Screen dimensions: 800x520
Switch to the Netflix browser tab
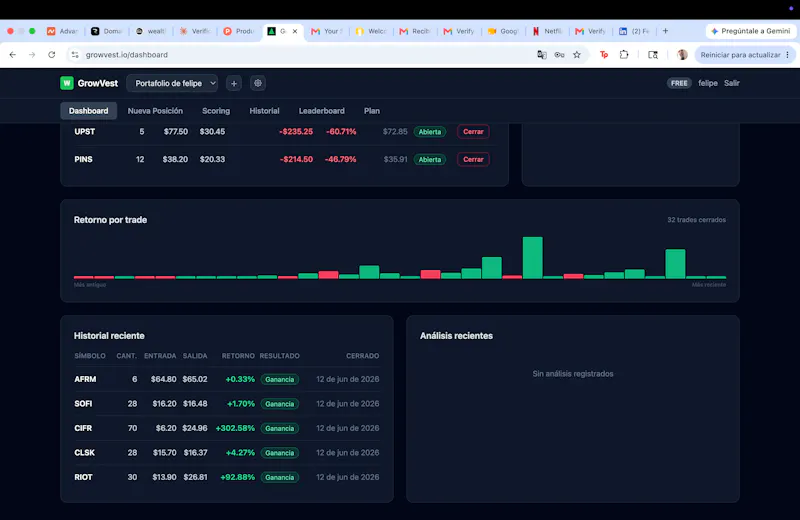[x=547, y=31]
